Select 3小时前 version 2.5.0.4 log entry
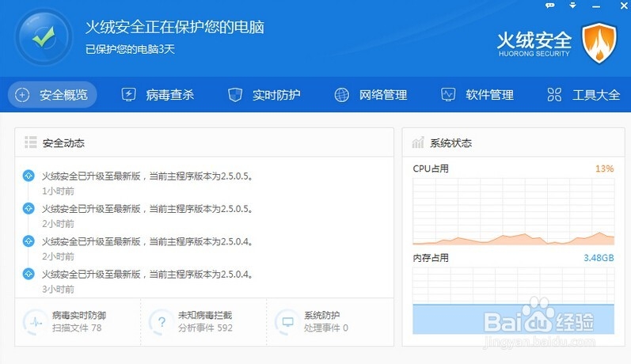 pos(147,275)
